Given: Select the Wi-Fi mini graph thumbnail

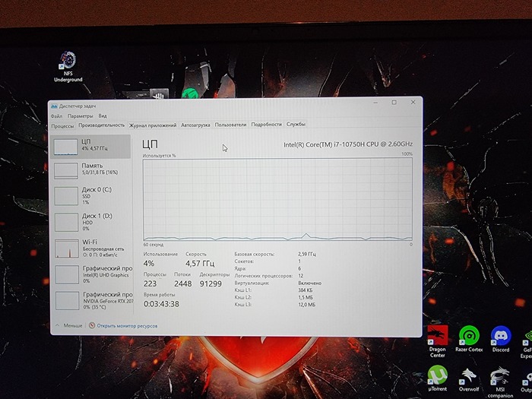Looking at the screenshot, I should click(x=67, y=249).
